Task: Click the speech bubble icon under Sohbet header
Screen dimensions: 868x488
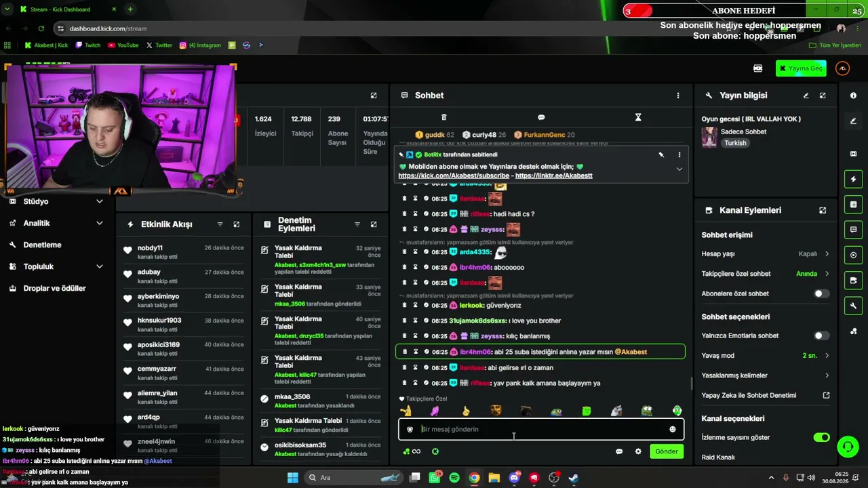Action: 541,117
